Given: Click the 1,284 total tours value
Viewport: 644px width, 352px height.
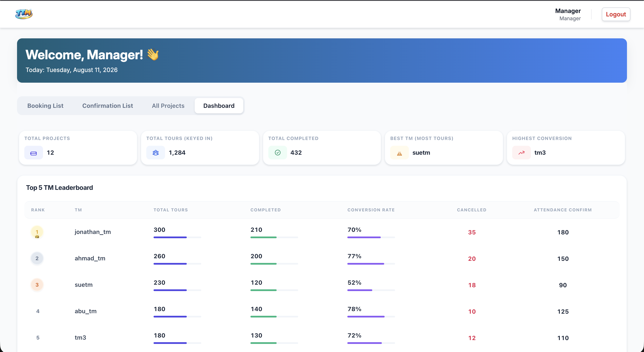Looking at the screenshot, I should pyautogui.click(x=177, y=153).
